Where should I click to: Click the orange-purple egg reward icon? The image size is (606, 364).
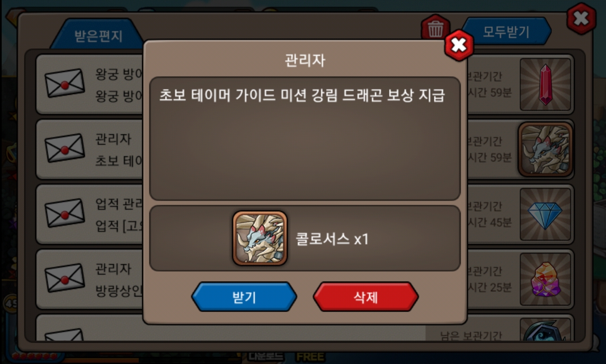click(x=545, y=279)
